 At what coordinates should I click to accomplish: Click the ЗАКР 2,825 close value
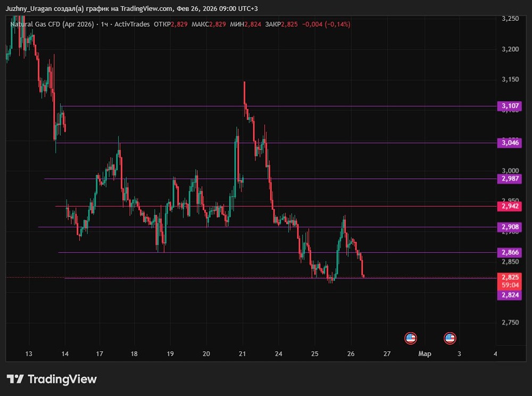(281, 24)
